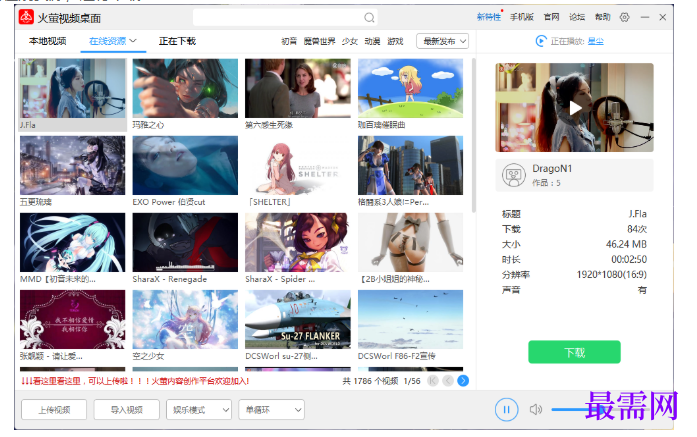The width and height of the screenshot is (697, 437).
Task: Expand the 在线资源 tab chevron
Action: tap(133, 41)
